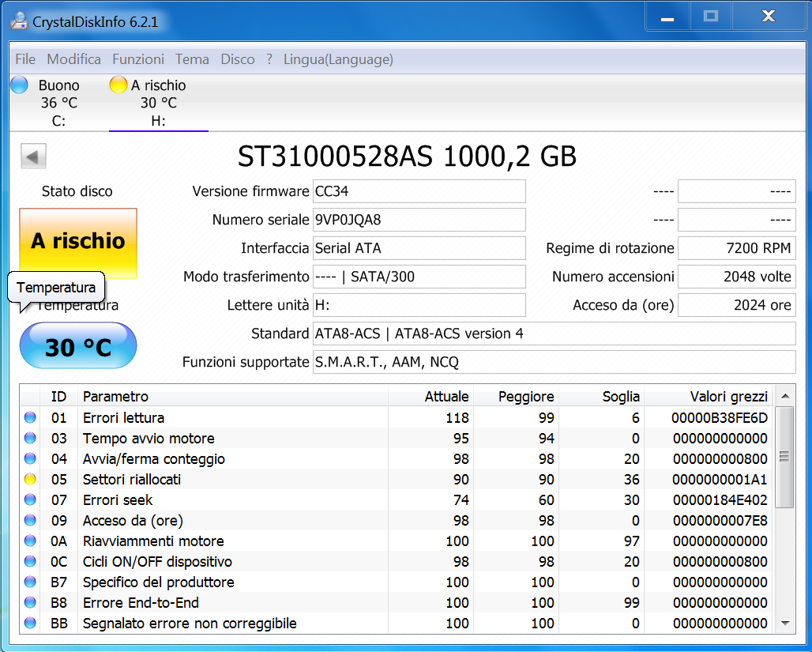
Task: Select the Tempo avvio motore parameter row
Action: [397, 438]
